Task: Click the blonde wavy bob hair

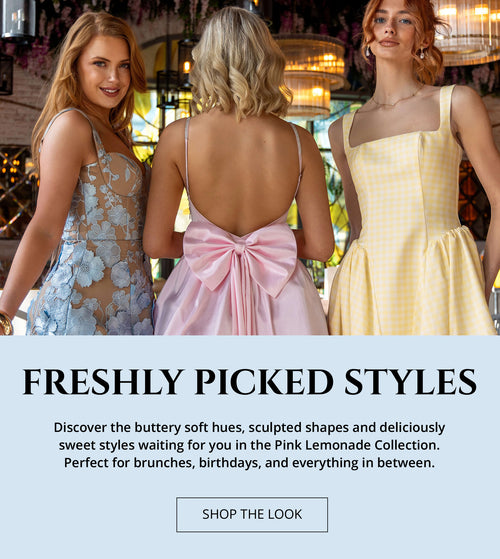Action: (239, 62)
